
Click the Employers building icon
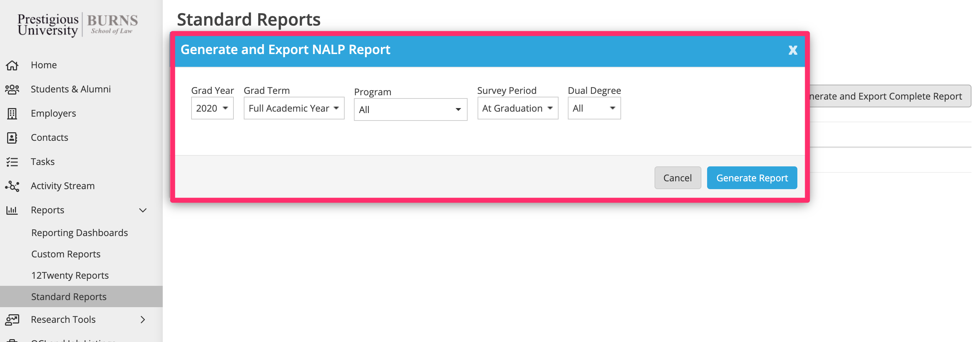click(x=12, y=114)
